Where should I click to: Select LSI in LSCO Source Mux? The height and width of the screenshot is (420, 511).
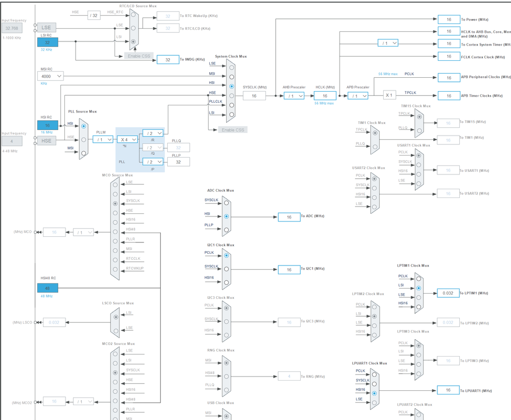click(116, 317)
